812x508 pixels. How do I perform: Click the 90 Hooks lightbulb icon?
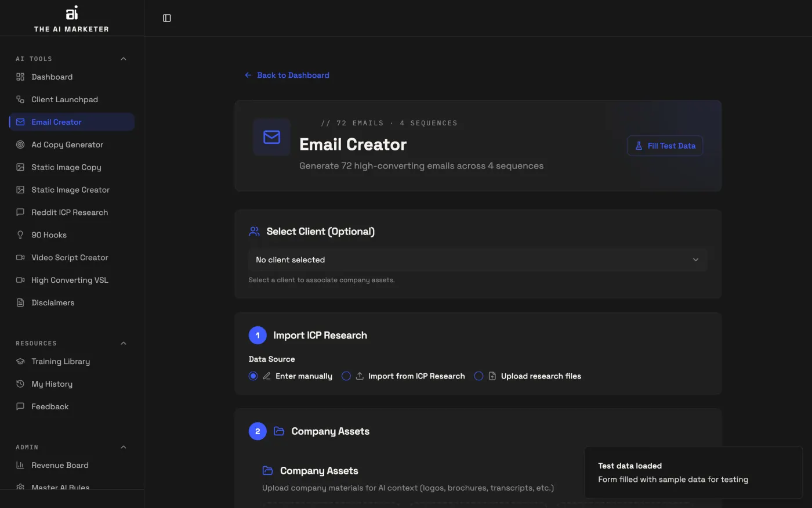20,235
